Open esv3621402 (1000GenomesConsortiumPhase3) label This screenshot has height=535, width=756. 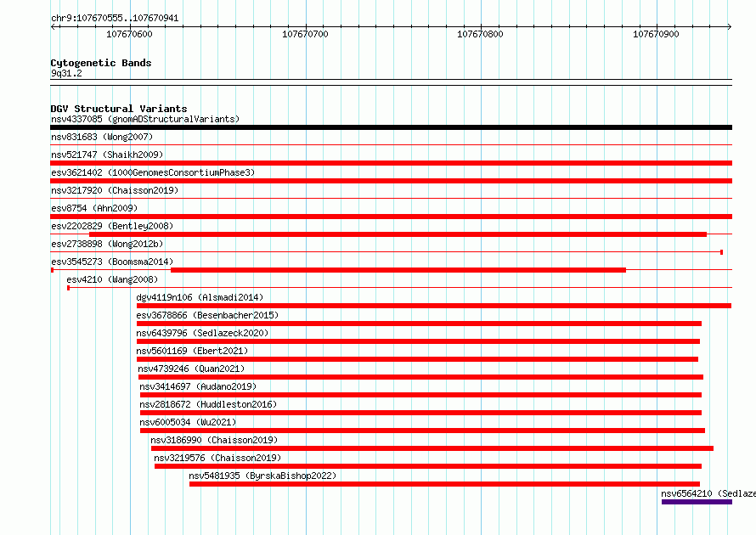click(x=153, y=172)
